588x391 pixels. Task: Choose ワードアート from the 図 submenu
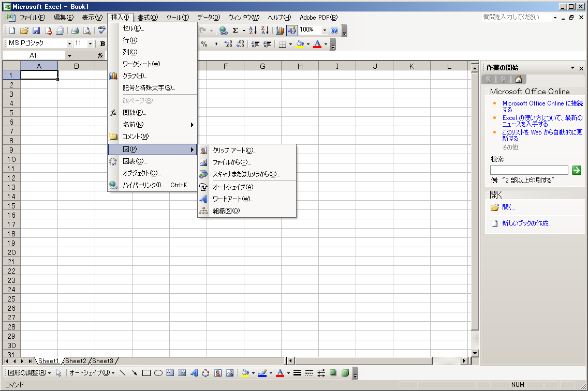(233, 199)
